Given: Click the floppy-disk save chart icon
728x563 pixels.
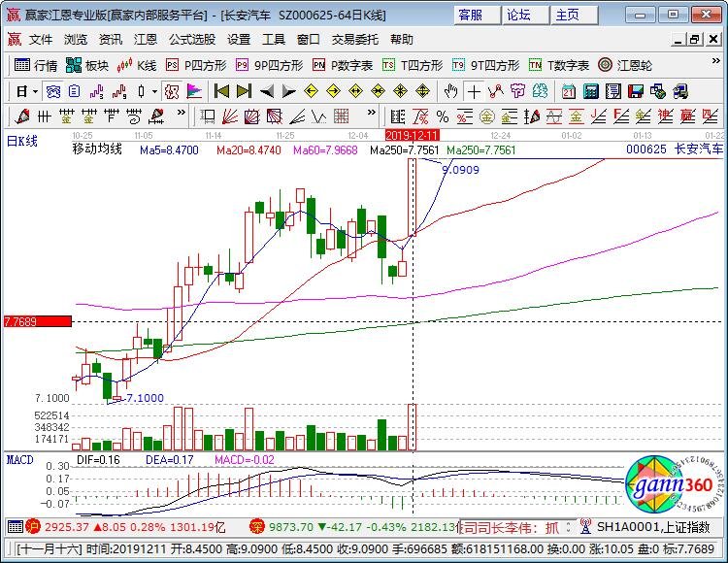Looking at the screenshot, I should coord(636,91).
